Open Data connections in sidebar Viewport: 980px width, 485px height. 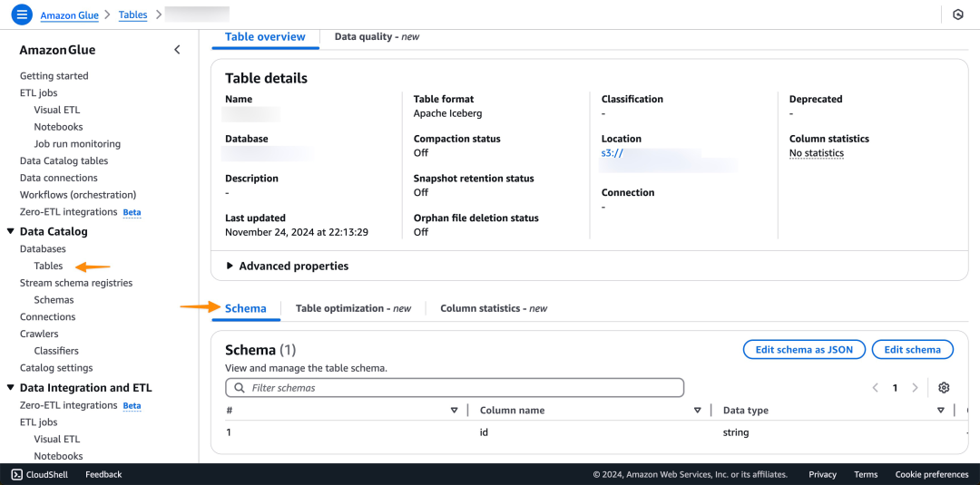[59, 178]
